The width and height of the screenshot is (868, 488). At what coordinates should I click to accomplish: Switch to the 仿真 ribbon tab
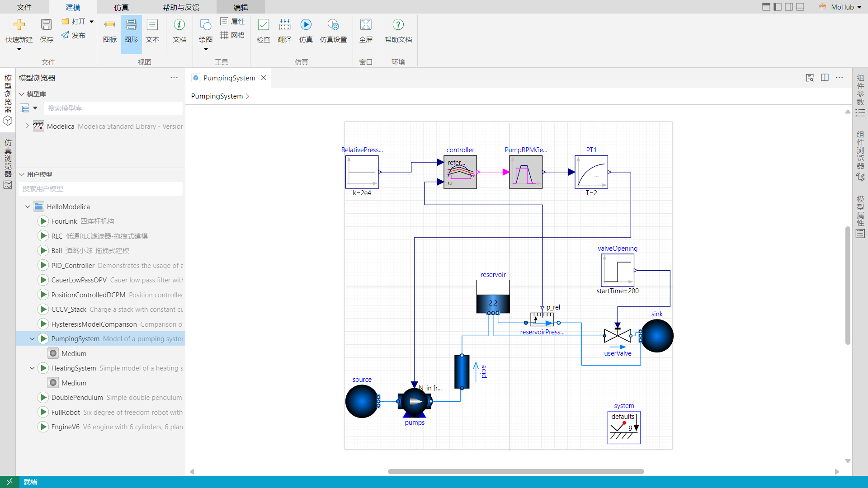click(x=121, y=7)
